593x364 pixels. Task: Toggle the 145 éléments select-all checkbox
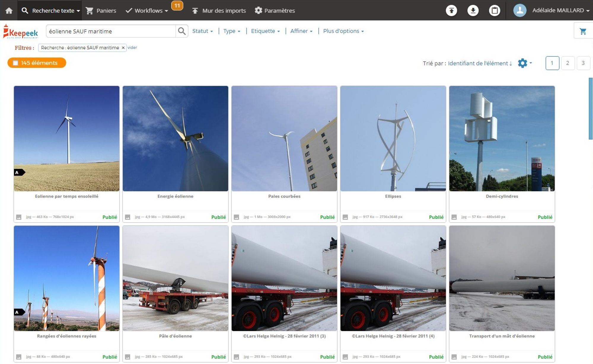click(16, 63)
